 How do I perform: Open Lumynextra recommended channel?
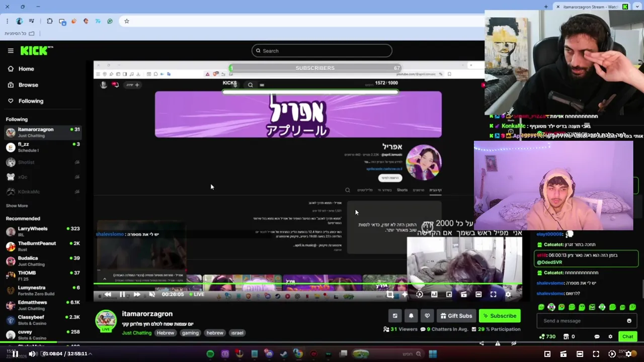(43, 290)
